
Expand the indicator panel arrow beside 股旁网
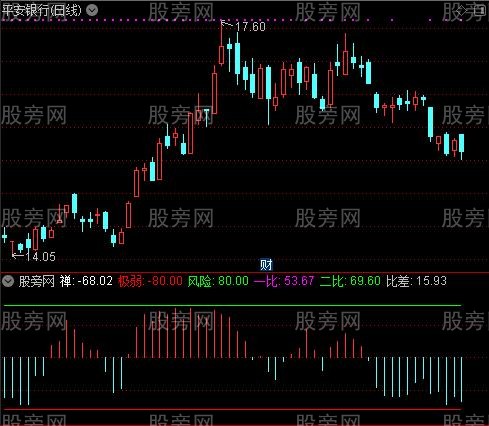(x=8, y=281)
